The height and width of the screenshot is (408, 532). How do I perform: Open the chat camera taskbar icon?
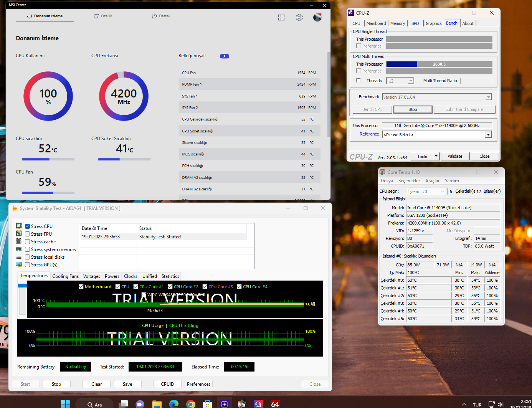pyautogui.click(x=140, y=404)
